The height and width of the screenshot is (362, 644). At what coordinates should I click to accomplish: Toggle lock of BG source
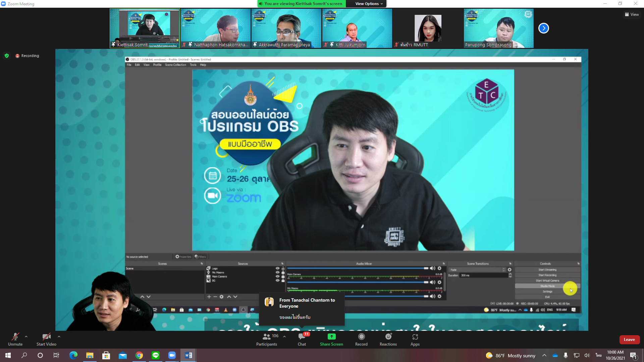283,280
